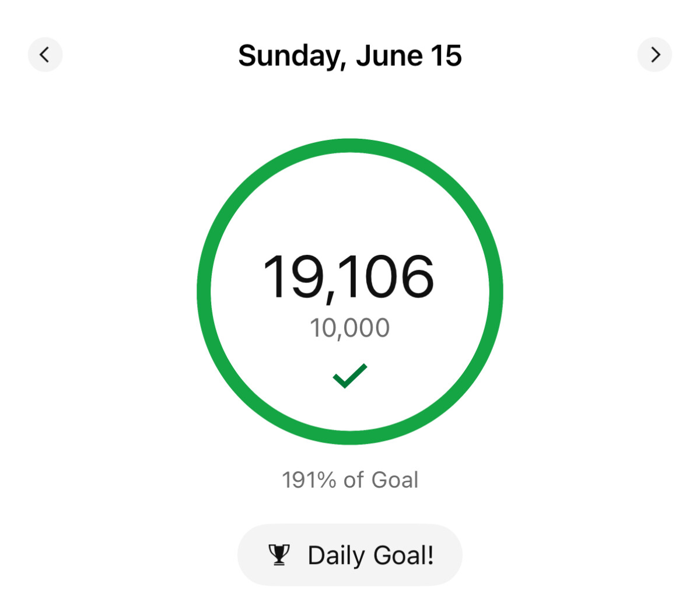700x606 pixels.
Task: Select the 10,000 step goal value
Action: tap(350, 328)
